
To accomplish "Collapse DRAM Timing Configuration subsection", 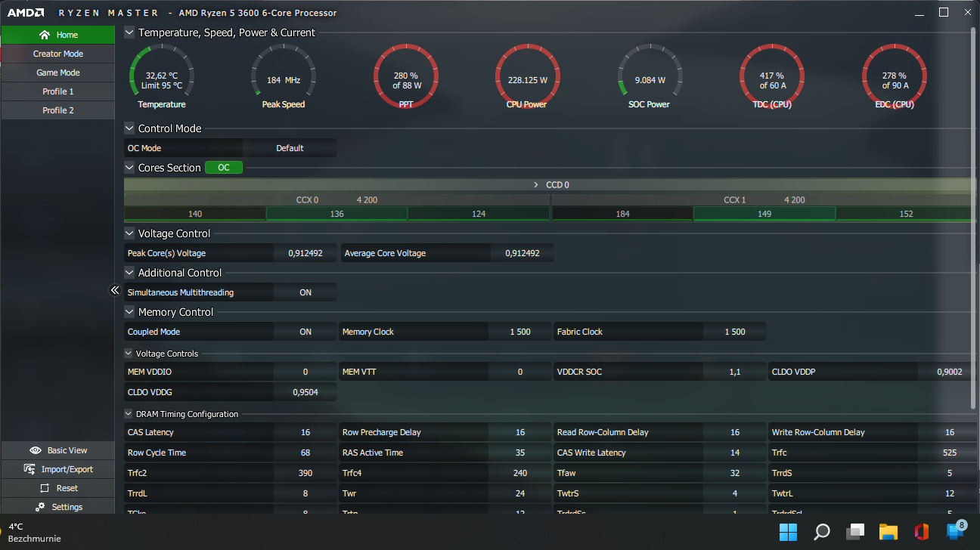I will click(x=129, y=414).
